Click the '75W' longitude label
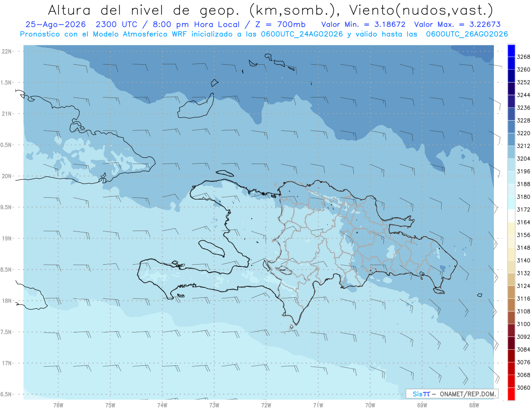The height and width of the screenshot is (411, 532). click(x=110, y=405)
